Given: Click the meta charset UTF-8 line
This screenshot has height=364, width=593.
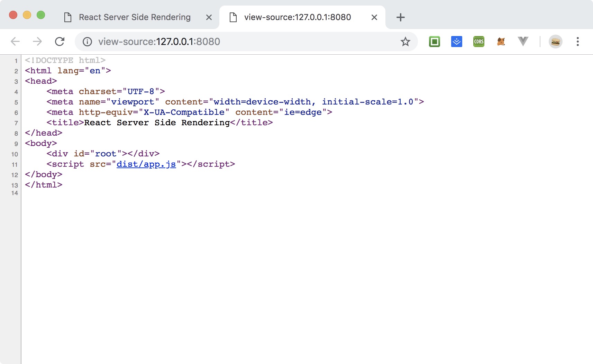Looking at the screenshot, I should 106,91.
